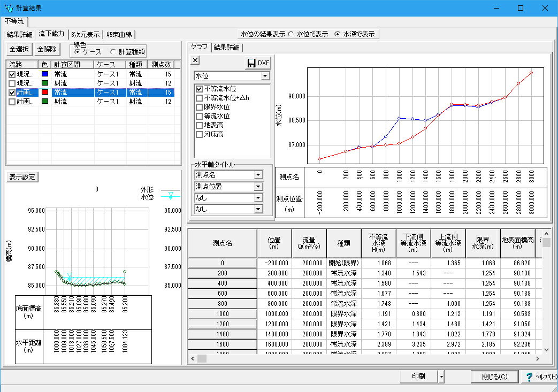Tick the 地表高 checkbox
558x392 pixels.
(199, 125)
